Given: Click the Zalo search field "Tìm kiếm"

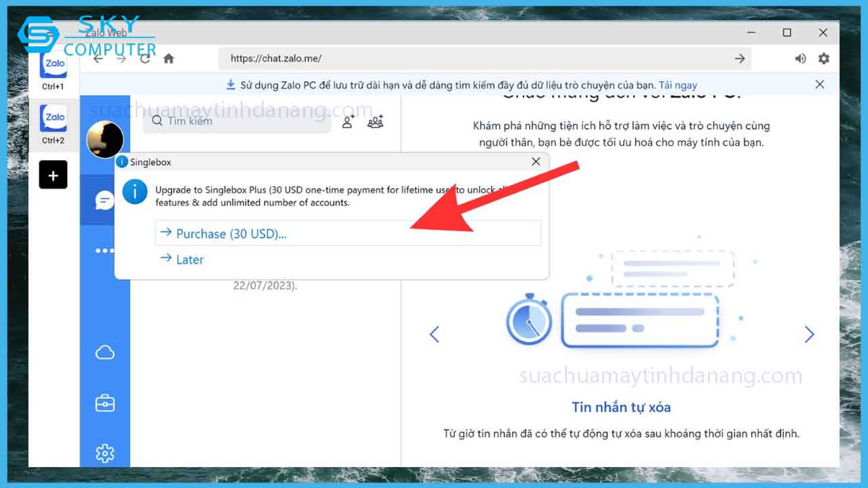Looking at the screenshot, I should (x=237, y=121).
